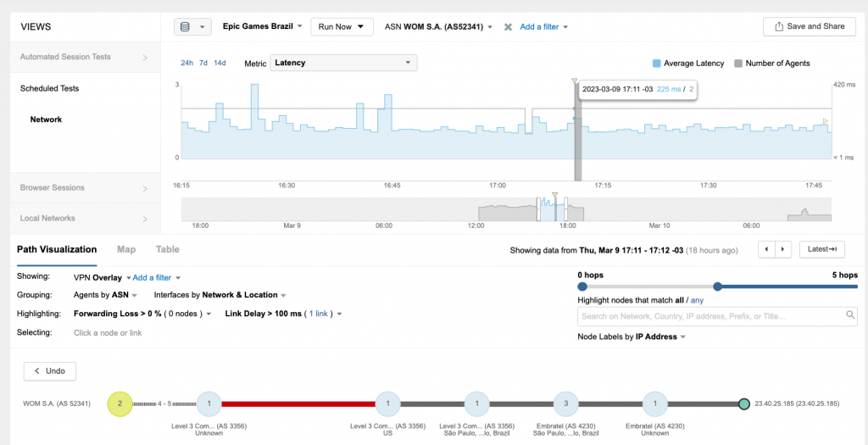Click the search magnifier icon
Viewport: 868px width, 445px height.
pyautogui.click(x=850, y=316)
